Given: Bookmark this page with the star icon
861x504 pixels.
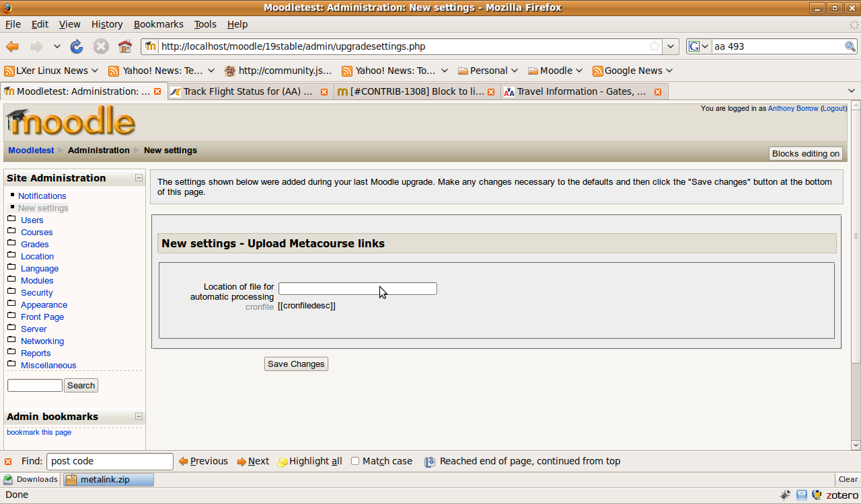Looking at the screenshot, I should point(654,46).
